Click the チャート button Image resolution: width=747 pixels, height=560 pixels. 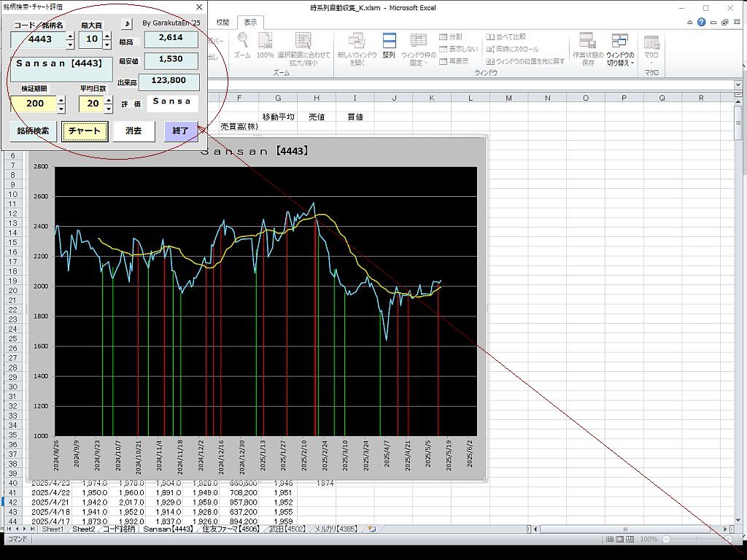(85, 131)
